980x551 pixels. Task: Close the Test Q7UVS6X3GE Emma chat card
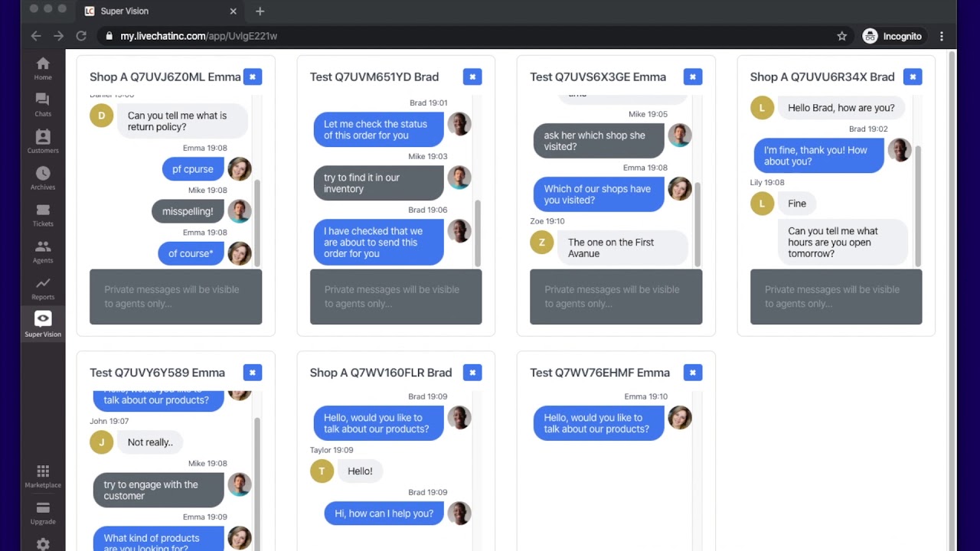point(693,77)
